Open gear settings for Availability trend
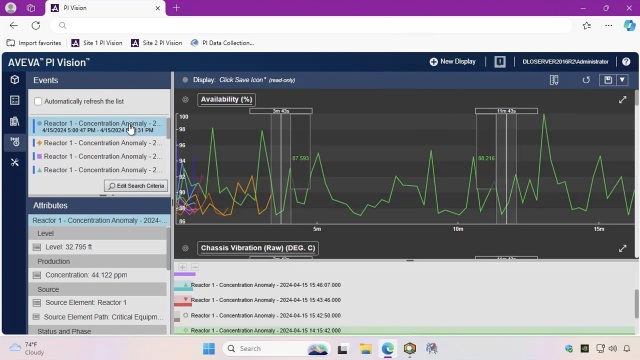The height and width of the screenshot is (360, 640). (x=185, y=100)
